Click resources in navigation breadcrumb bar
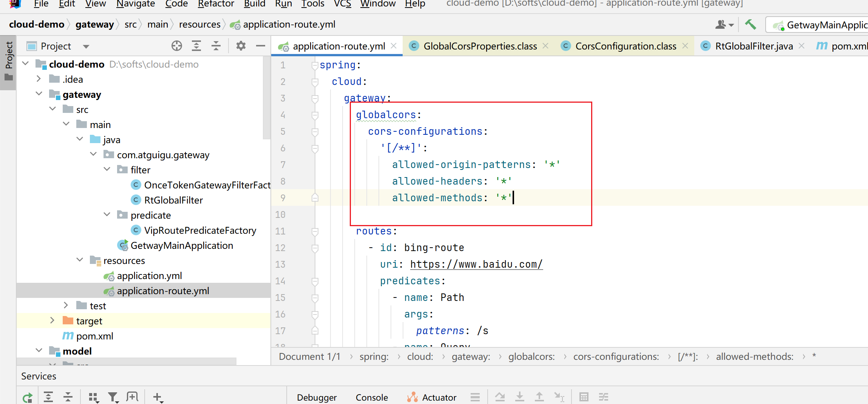 click(x=199, y=25)
